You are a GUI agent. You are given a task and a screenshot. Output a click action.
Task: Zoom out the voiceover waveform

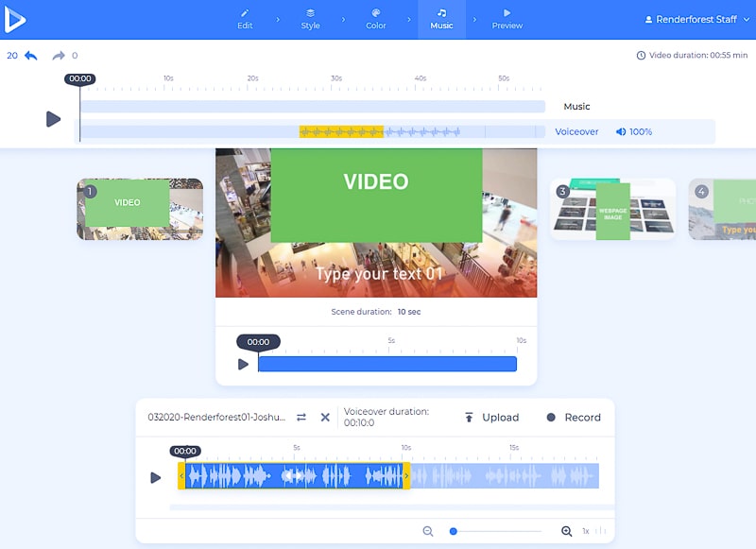coord(428,531)
